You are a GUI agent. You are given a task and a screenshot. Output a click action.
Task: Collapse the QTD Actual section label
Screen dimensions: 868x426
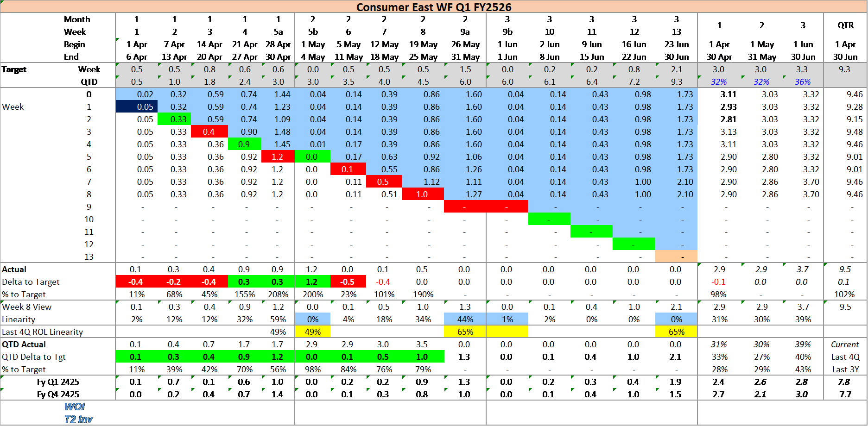(x=23, y=345)
